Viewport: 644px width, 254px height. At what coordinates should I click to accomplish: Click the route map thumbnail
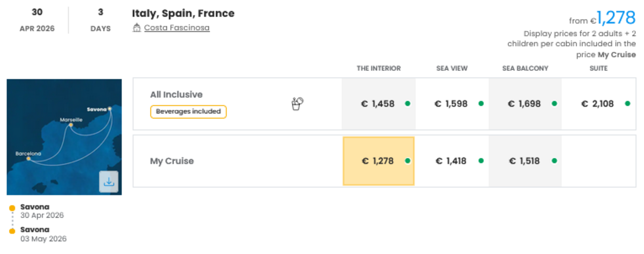[x=64, y=137]
